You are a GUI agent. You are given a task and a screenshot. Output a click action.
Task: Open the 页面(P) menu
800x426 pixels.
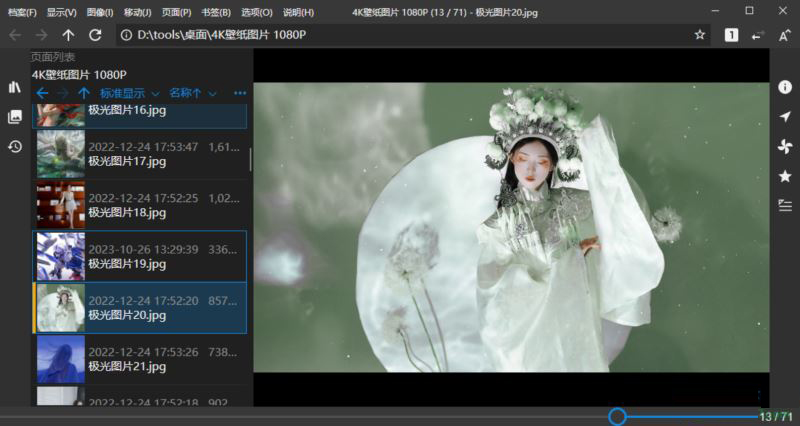pos(177,12)
